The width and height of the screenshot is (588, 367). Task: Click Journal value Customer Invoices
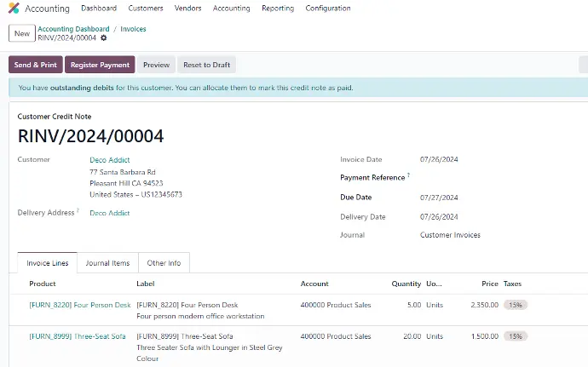pyautogui.click(x=450, y=235)
